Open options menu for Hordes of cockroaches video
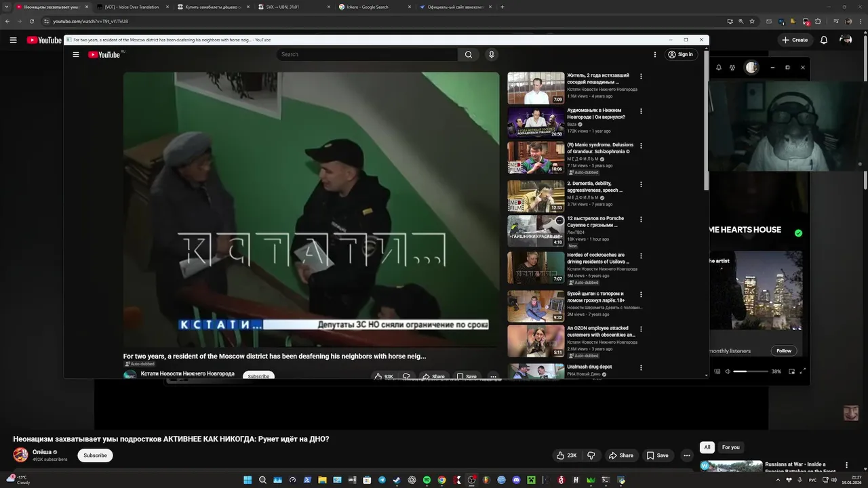868x488 pixels. pos(641,256)
